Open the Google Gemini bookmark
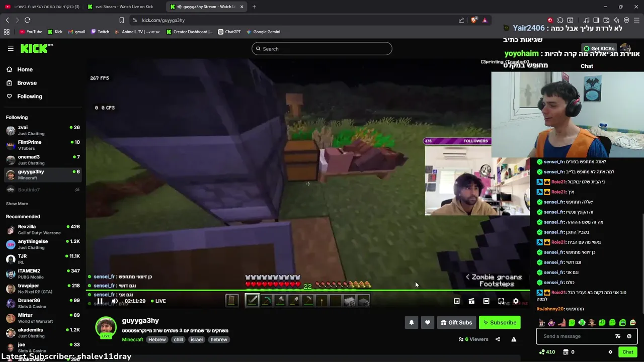Image resolution: width=644 pixels, height=362 pixels. point(263,32)
